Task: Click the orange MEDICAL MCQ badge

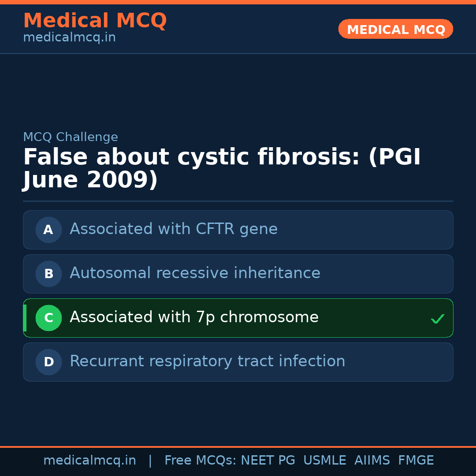Action: [395, 29]
